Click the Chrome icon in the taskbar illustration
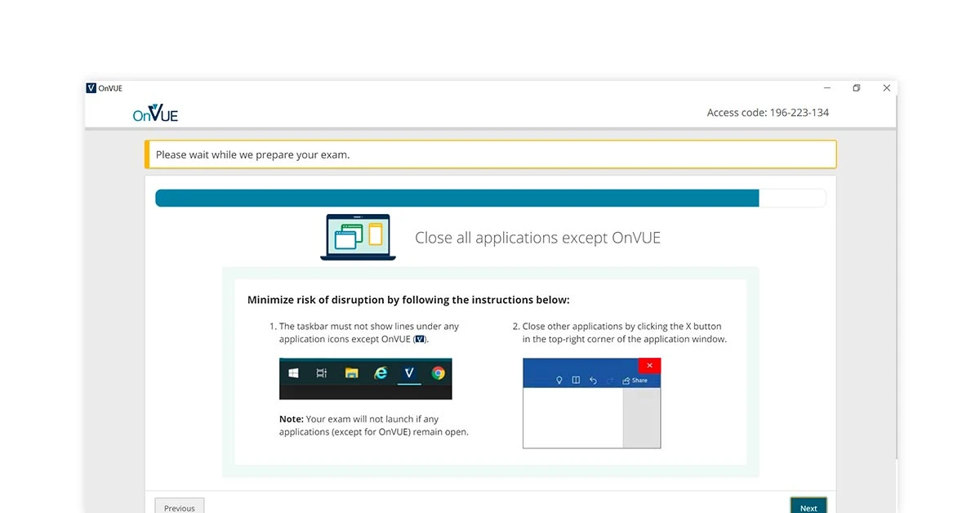980x513 pixels. [x=438, y=373]
